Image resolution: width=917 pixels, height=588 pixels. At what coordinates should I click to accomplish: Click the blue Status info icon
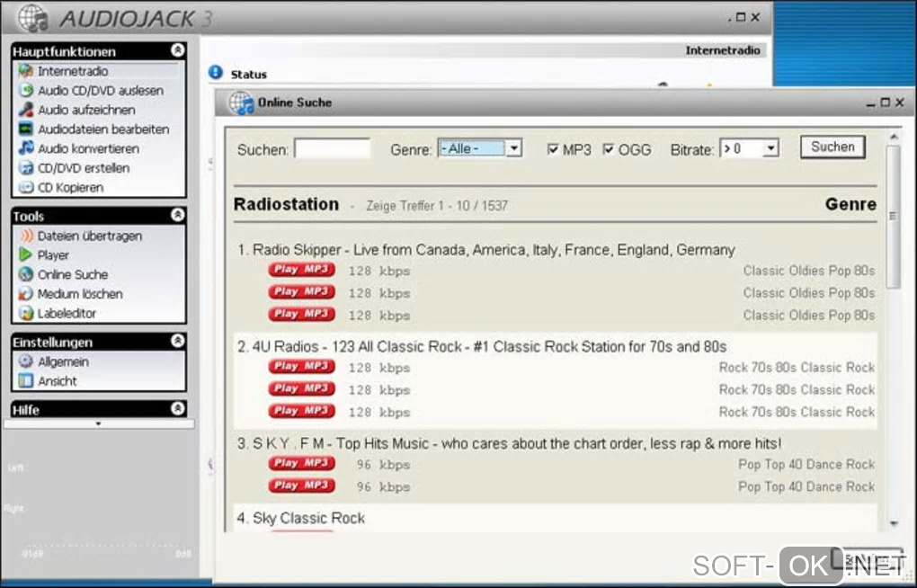[x=215, y=73]
